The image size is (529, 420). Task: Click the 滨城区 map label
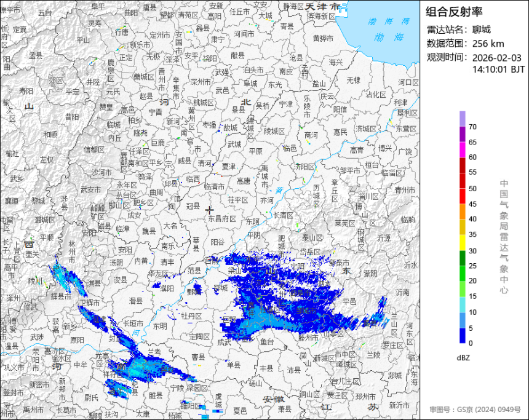(x=366, y=129)
